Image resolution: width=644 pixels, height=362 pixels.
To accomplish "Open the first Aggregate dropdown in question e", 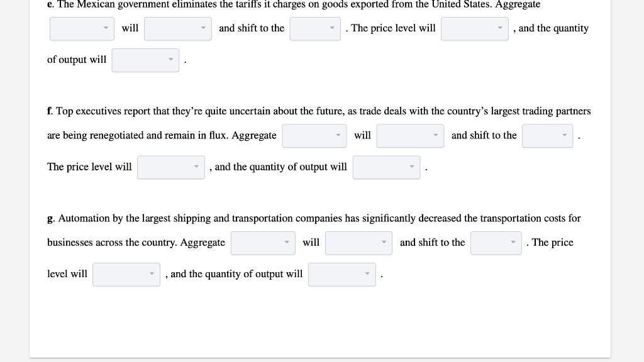I will coord(82,28).
